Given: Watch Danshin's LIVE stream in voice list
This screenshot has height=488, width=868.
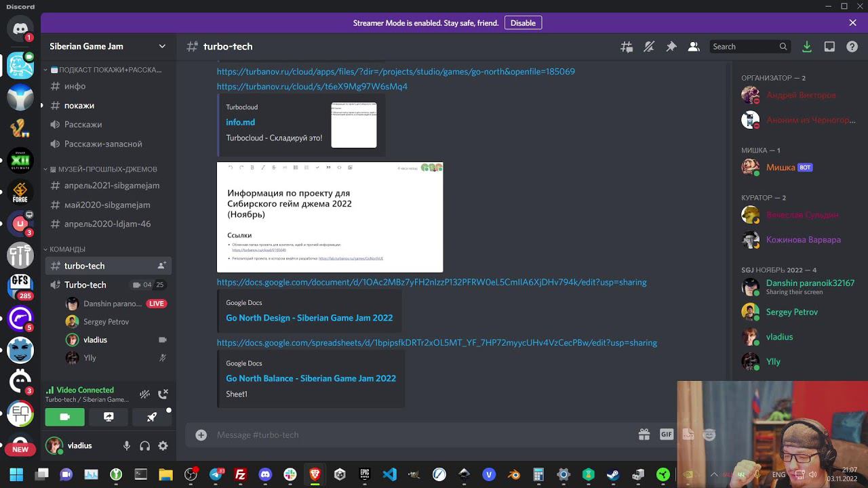Looking at the screenshot, I should 157,304.
